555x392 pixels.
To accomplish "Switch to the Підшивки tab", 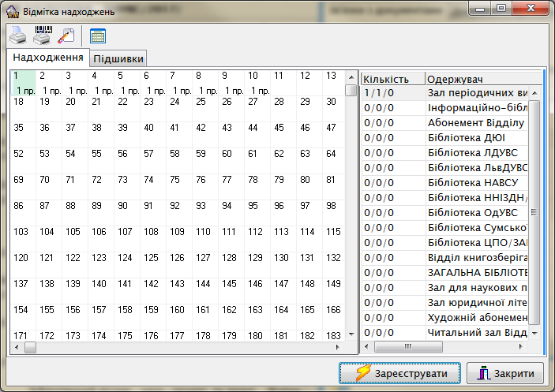I will tap(118, 59).
